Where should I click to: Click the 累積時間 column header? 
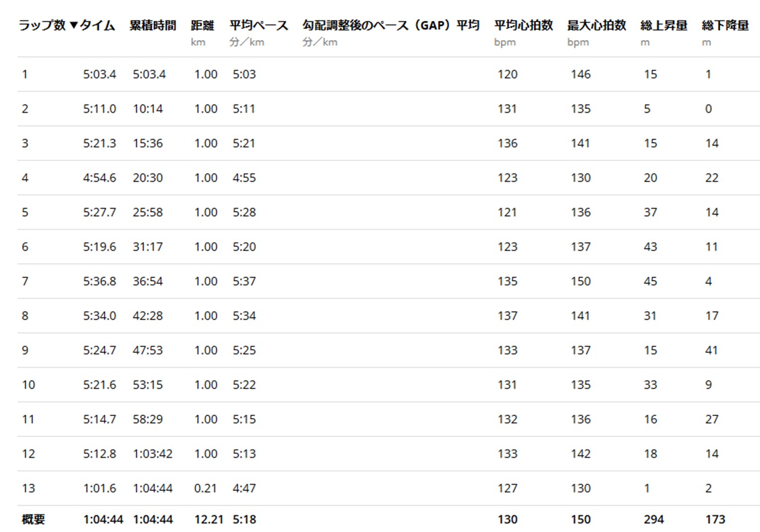(x=153, y=25)
